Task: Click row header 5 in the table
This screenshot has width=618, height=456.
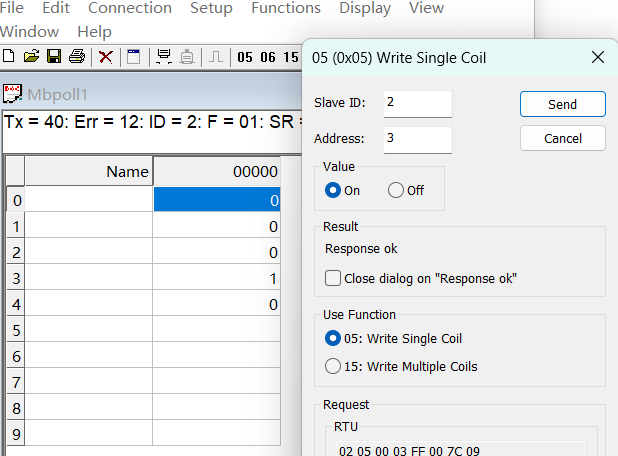Action: 16,330
